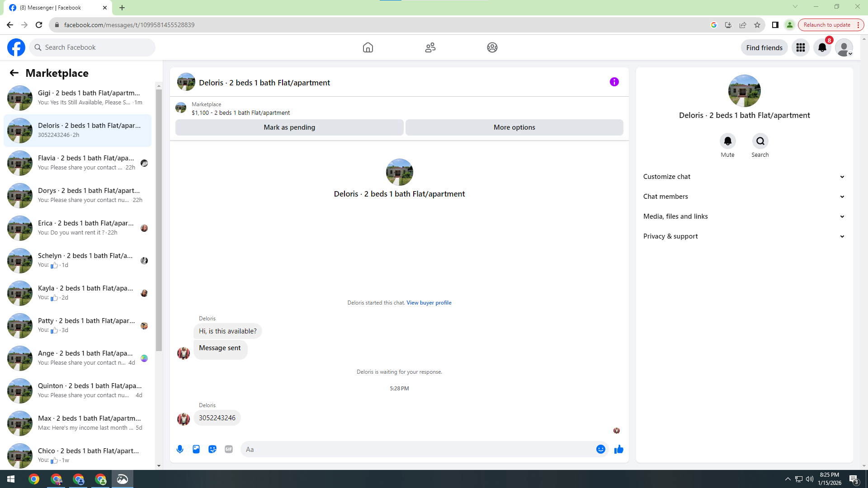Expand the Customize chat section
The image size is (868, 488).
pyautogui.click(x=744, y=177)
